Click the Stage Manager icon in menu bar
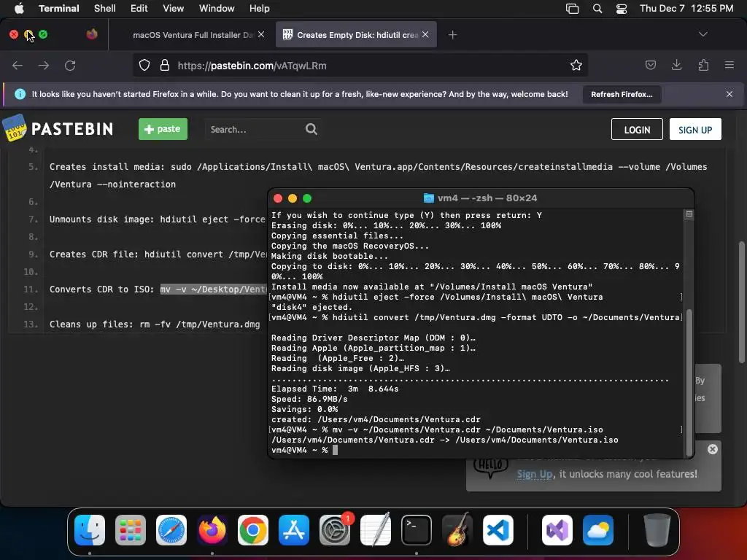This screenshot has height=560, width=747. pyautogui.click(x=572, y=8)
